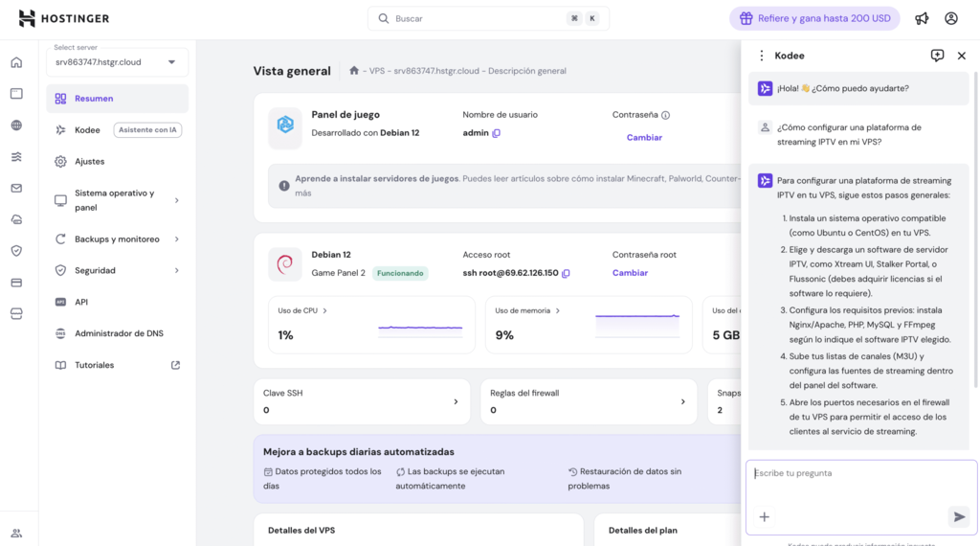Go to Administrador de DNS

point(119,333)
